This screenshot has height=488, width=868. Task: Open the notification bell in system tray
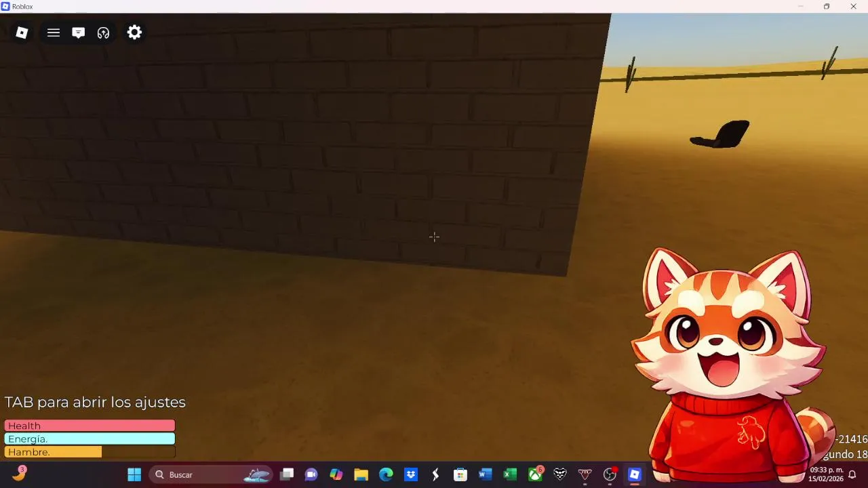[852, 474]
